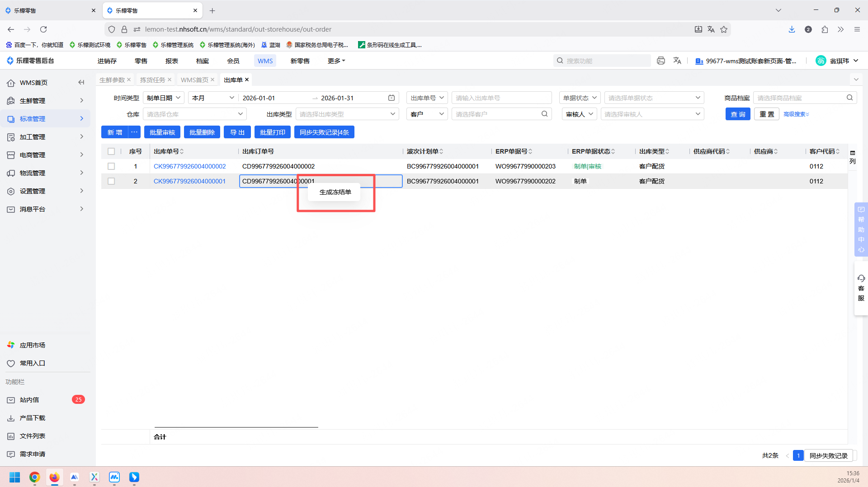Open order link CK996779926004000002
Image resolution: width=868 pixels, height=487 pixels.
(190, 166)
